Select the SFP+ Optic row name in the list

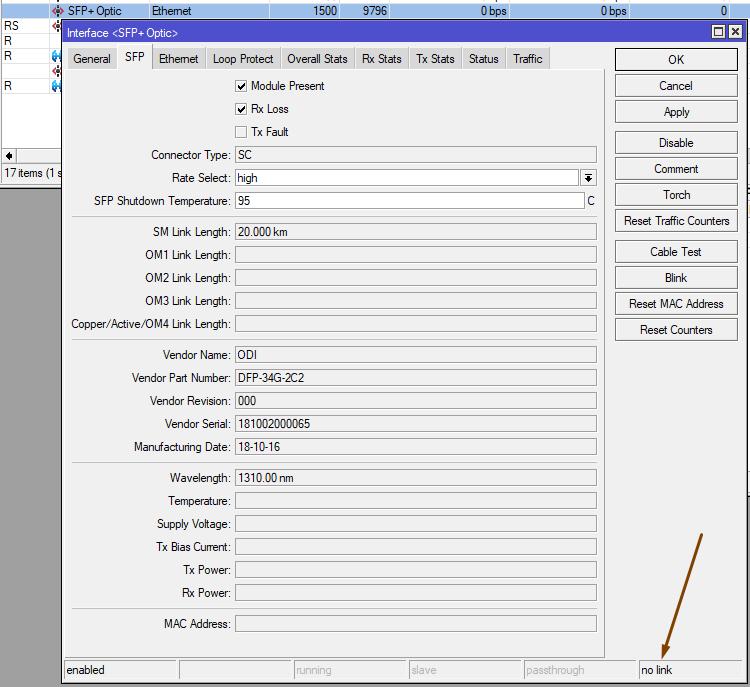click(95, 11)
